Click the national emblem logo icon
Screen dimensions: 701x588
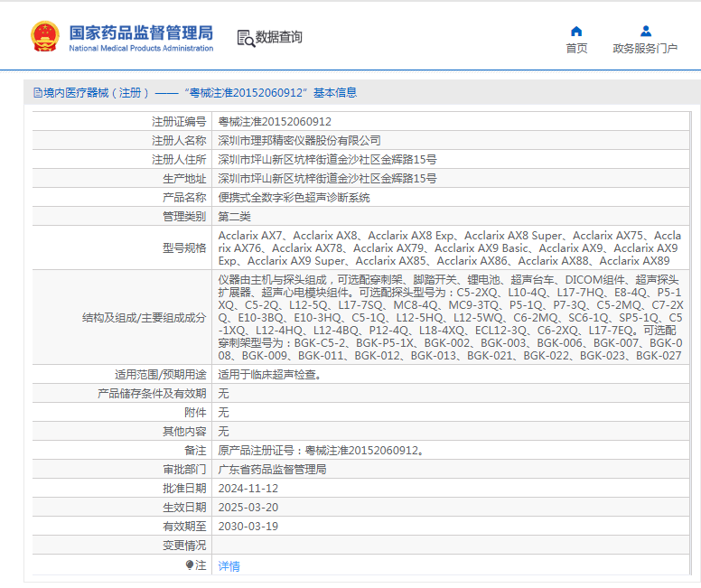coord(45,37)
